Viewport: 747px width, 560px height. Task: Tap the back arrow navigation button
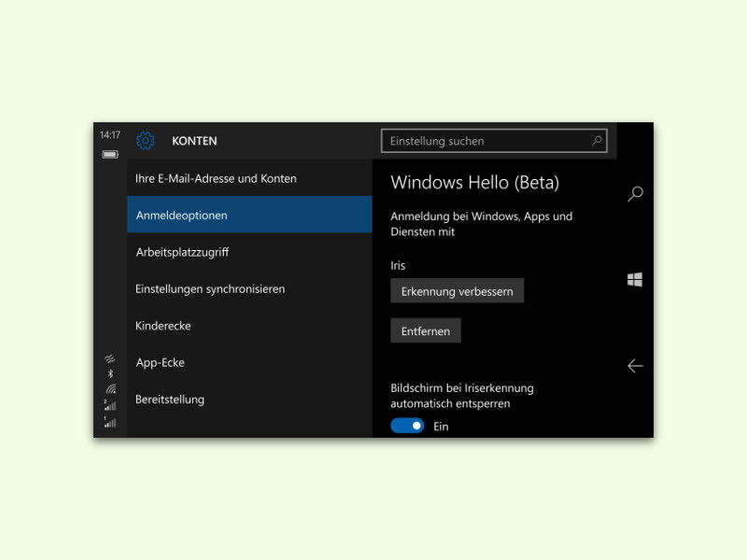(x=635, y=366)
